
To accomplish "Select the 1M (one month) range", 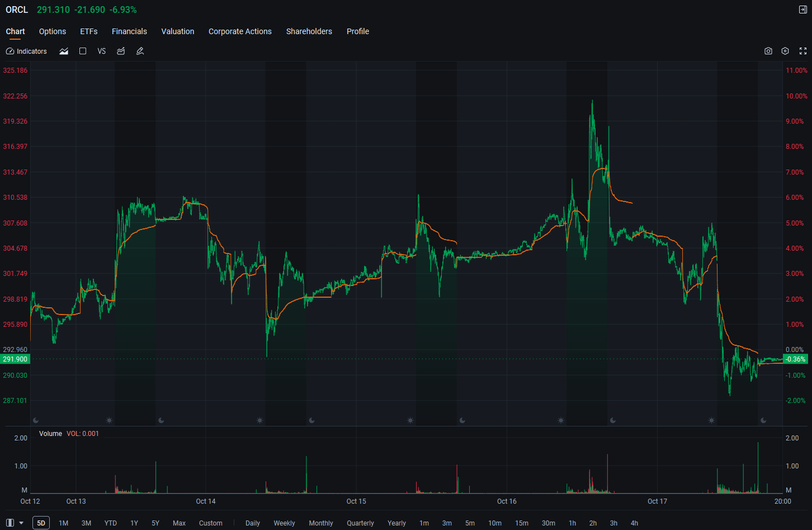I will coord(64,523).
